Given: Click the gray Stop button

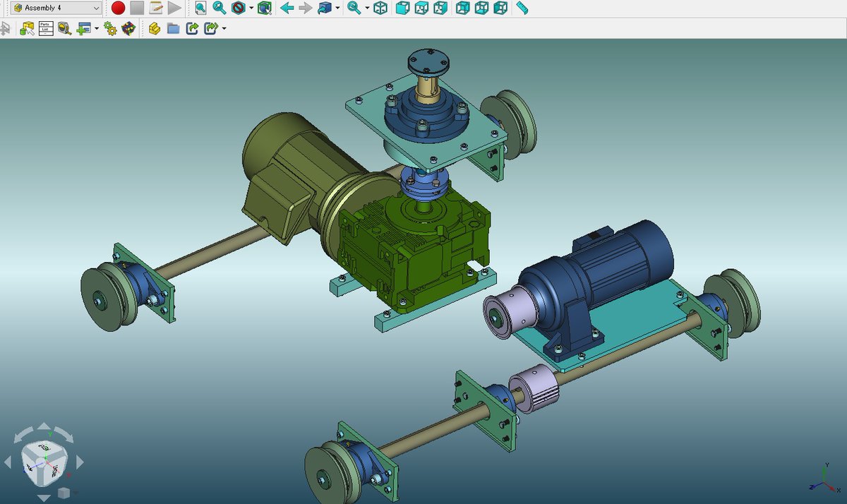Looking at the screenshot, I should (x=137, y=8).
